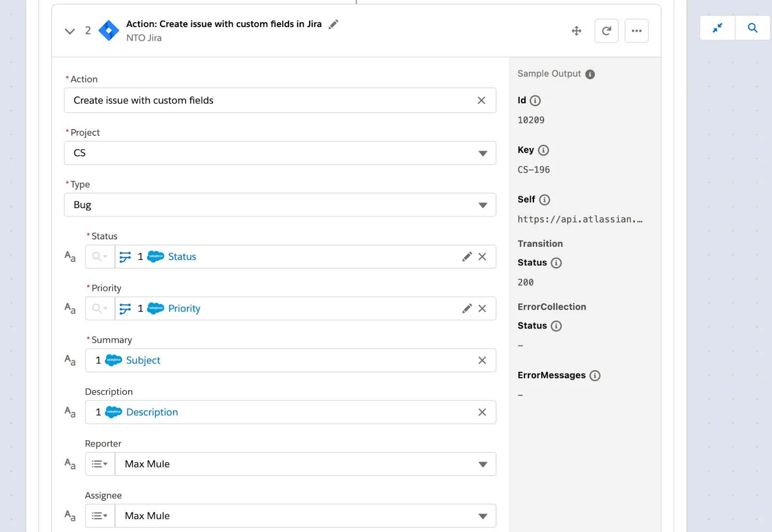This screenshot has height=532, width=772.
Task: Click the refresh icon on the action card
Action: point(606,30)
